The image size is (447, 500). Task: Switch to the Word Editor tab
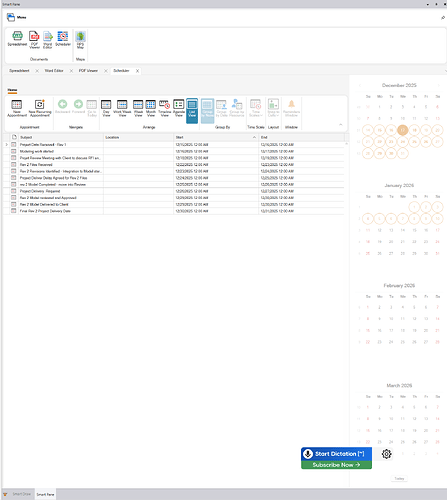[x=54, y=71]
